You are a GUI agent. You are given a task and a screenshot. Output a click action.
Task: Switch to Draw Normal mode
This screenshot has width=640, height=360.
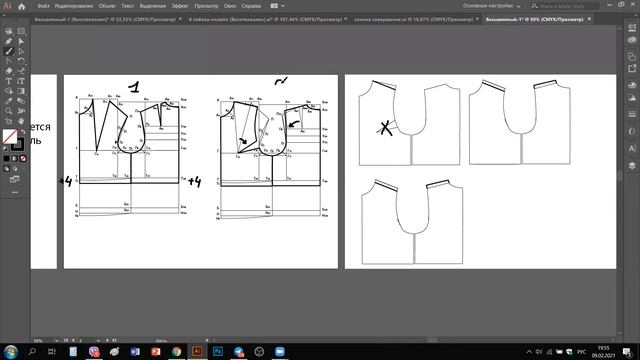[x=7, y=168]
